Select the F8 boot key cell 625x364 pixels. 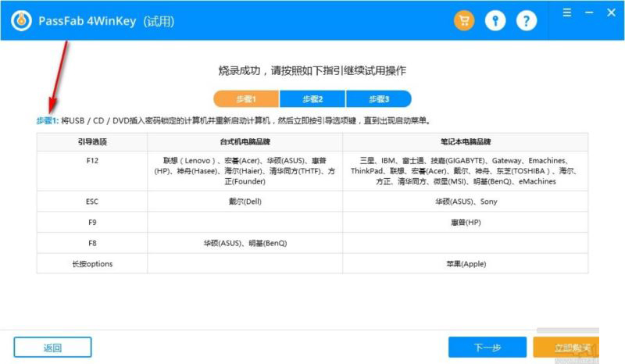pos(92,243)
